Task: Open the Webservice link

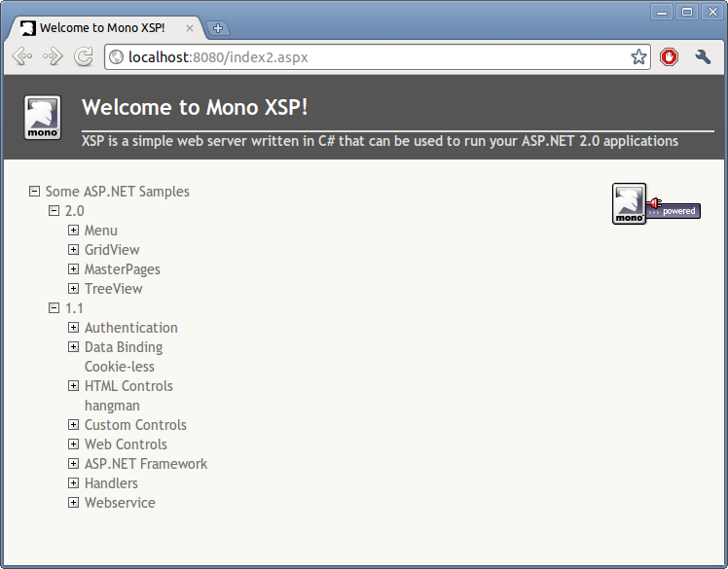Action: [x=120, y=503]
